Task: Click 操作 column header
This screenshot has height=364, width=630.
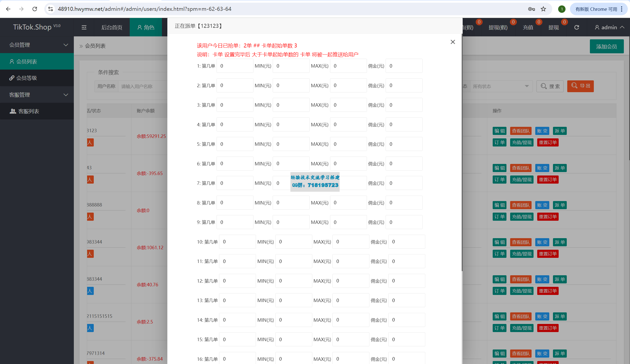Action: click(x=497, y=111)
